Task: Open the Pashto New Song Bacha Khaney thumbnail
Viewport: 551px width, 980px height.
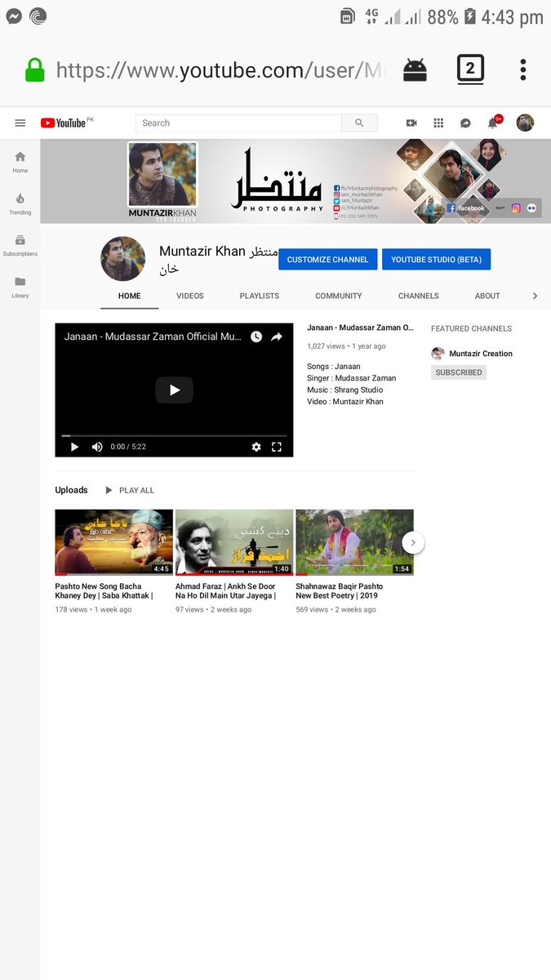Action: click(x=113, y=542)
